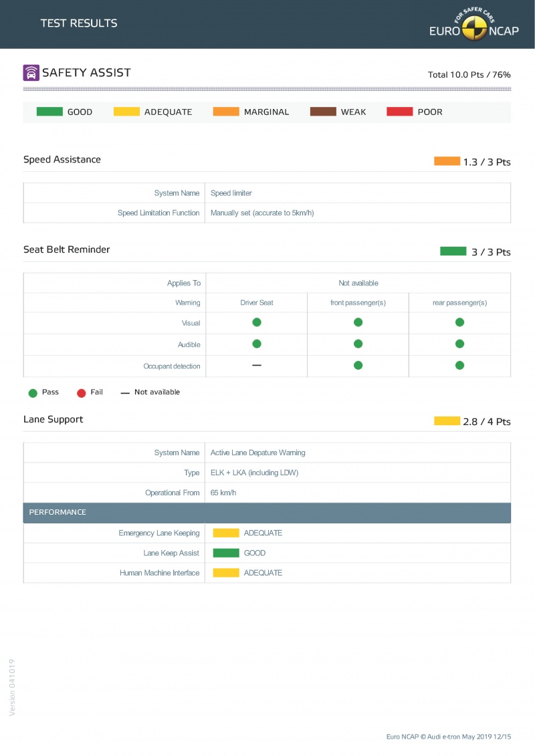535x756 pixels.
Task: Click the yellow ADEQUATE legend swatch
Action: click(126, 112)
